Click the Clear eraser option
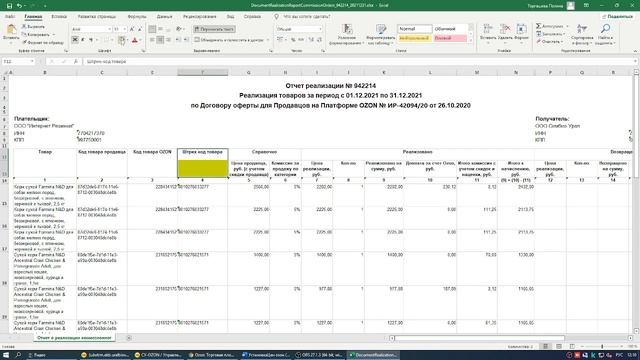640x360 pixels. point(549,42)
